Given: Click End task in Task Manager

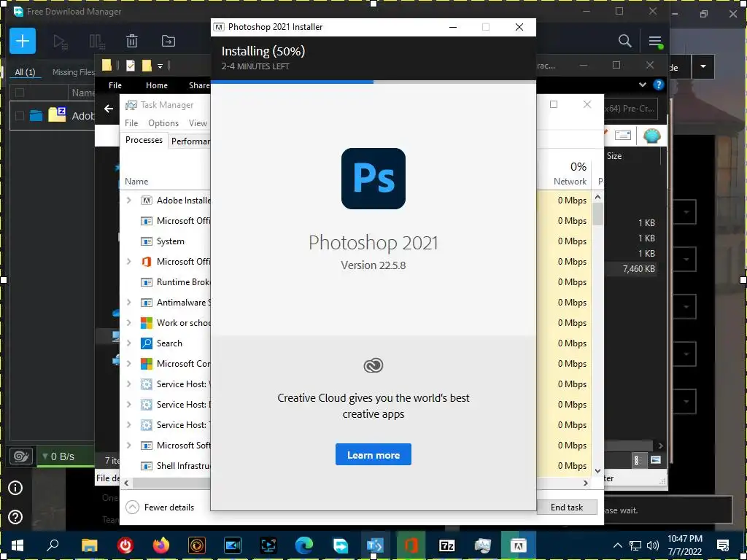Looking at the screenshot, I should (x=566, y=507).
